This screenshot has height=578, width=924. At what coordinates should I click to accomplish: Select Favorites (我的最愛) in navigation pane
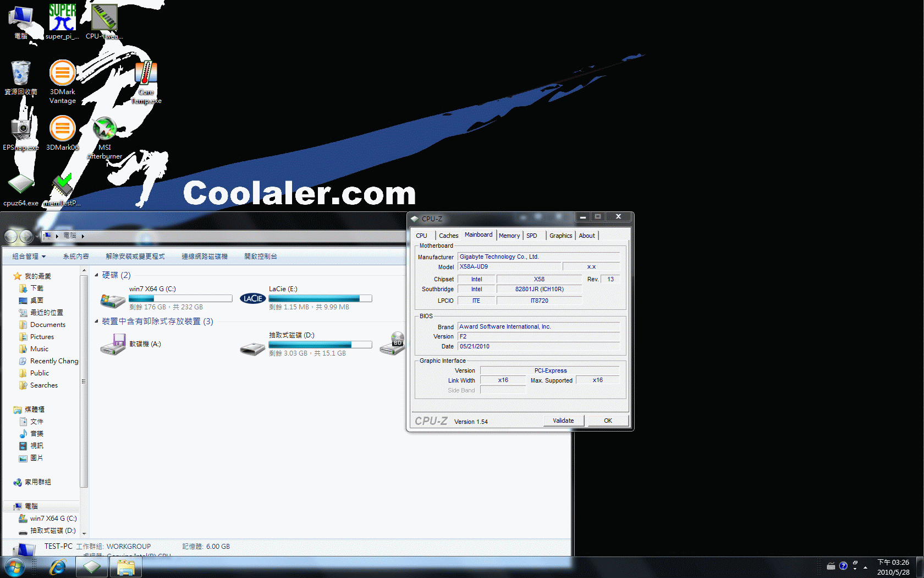click(32, 276)
